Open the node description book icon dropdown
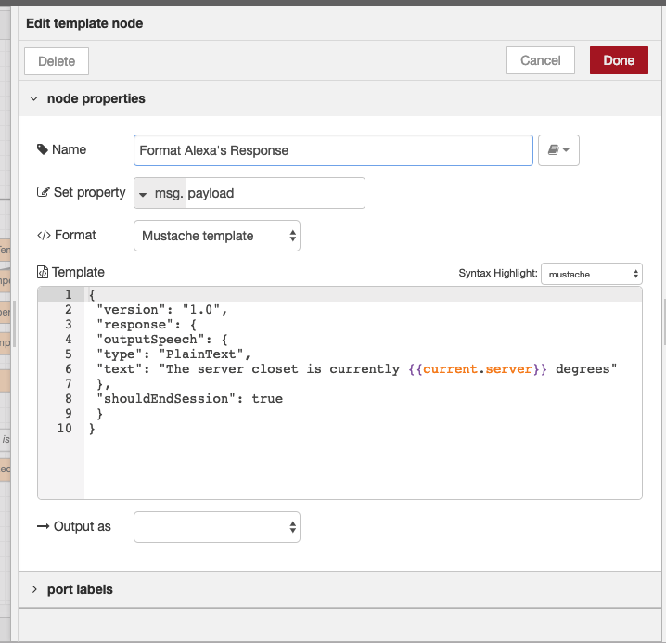Image resolution: width=666 pixels, height=644 pixels. pos(558,150)
